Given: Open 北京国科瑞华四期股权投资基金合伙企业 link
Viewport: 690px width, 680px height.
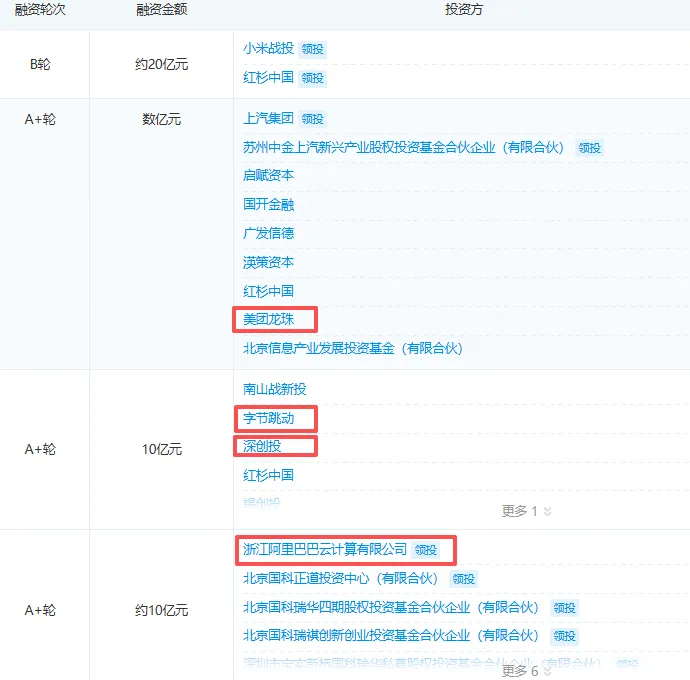Looking at the screenshot, I should 391,607.
